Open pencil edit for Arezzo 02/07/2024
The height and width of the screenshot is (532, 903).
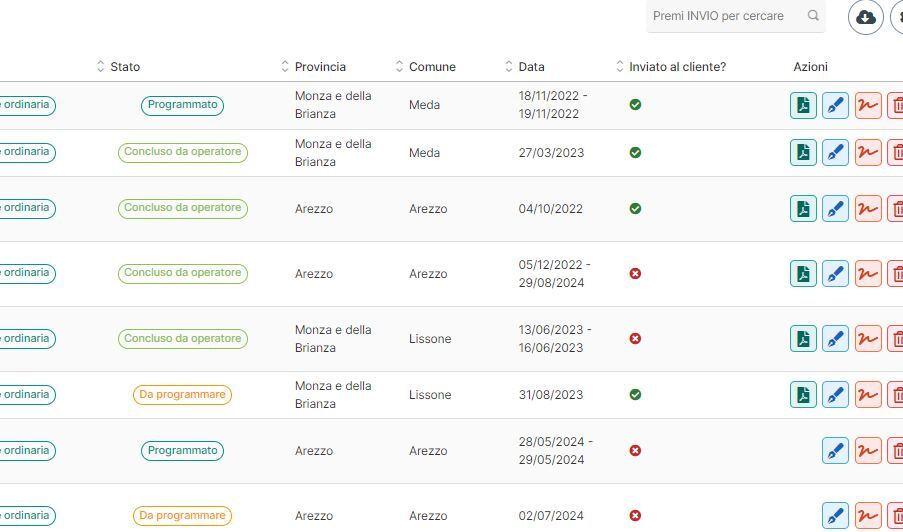[835, 516]
